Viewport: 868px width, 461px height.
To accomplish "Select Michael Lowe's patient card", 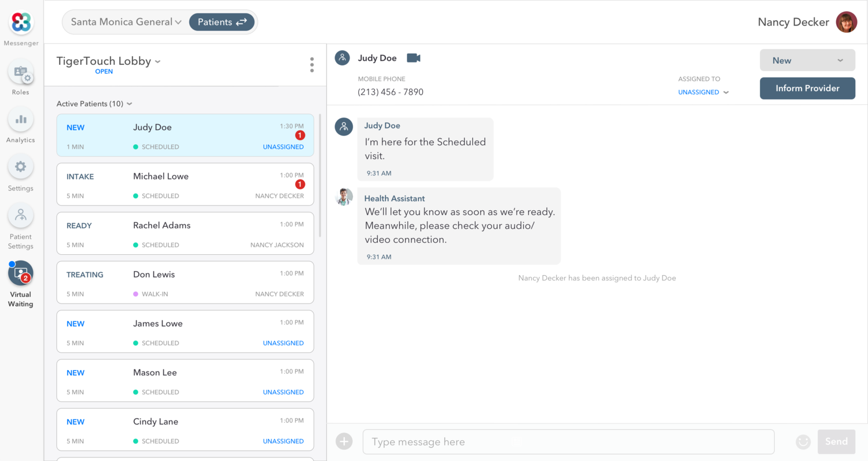I will pyautogui.click(x=185, y=184).
